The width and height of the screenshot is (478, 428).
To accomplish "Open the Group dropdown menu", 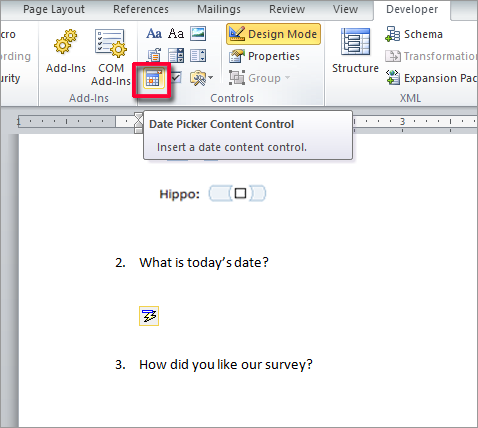I will pyautogui.click(x=260, y=78).
